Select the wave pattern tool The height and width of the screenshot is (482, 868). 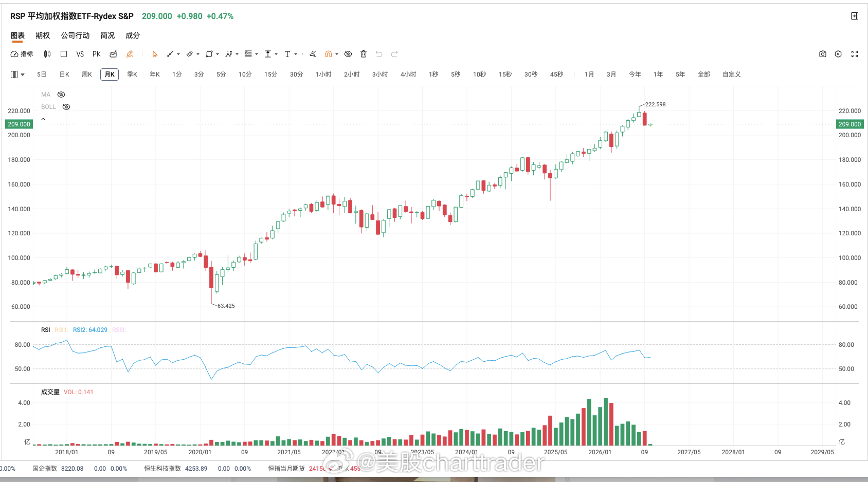pyautogui.click(x=229, y=54)
